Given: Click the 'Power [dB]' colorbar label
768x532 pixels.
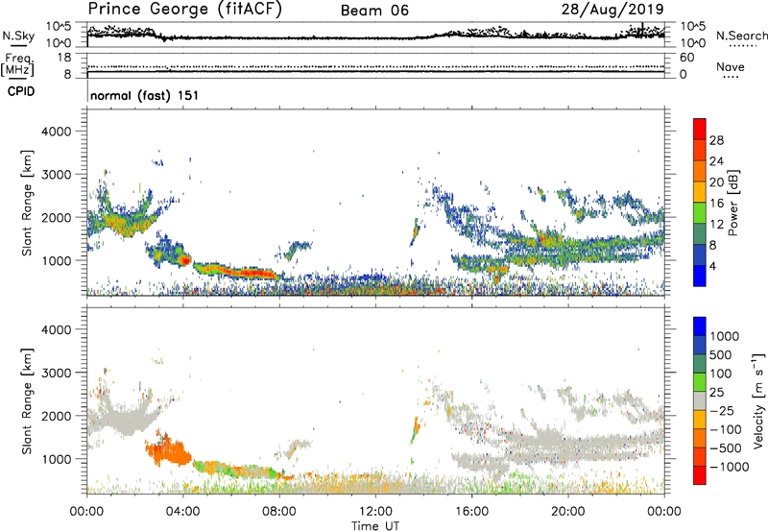Looking at the screenshot, I should [x=732, y=203].
